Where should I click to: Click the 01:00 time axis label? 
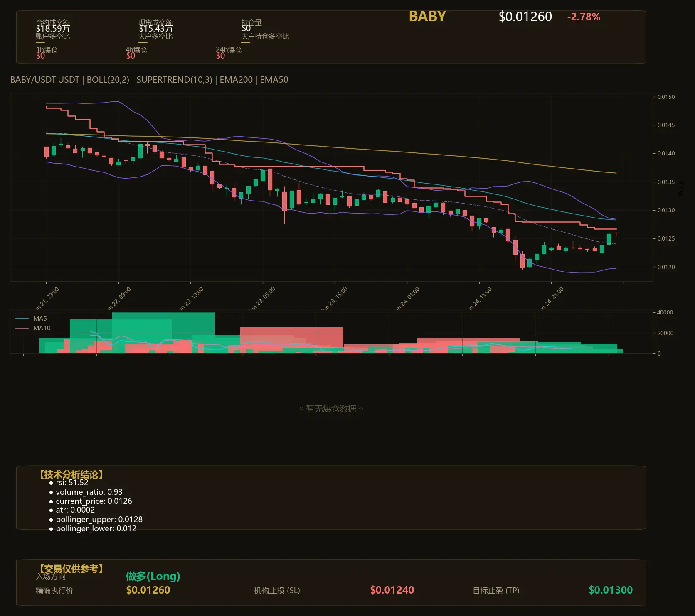click(407, 299)
